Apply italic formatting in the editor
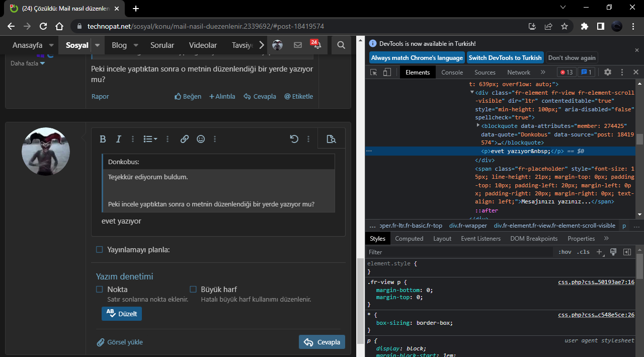The width and height of the screenshot is (644, 357). tap(119, 139)
